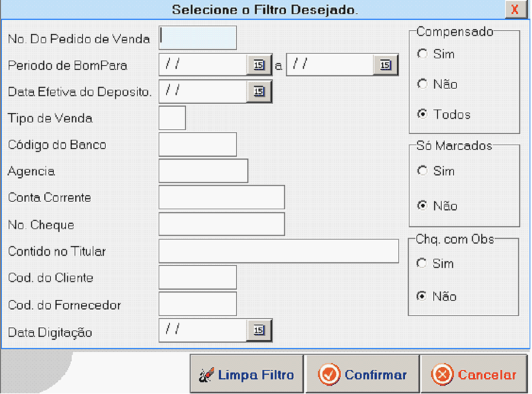
Task: Click the Tipo de Venda input box
Action: (x=172, y=118)
